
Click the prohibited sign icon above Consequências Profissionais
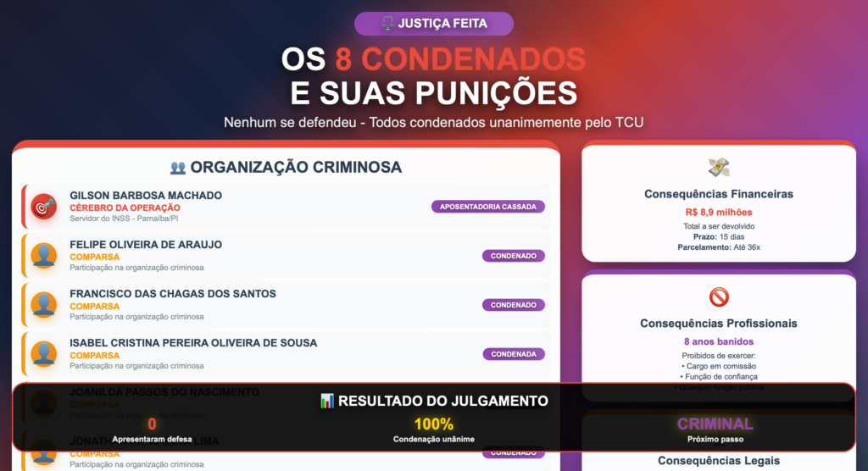pyautogui.click(x=719, y=297)
